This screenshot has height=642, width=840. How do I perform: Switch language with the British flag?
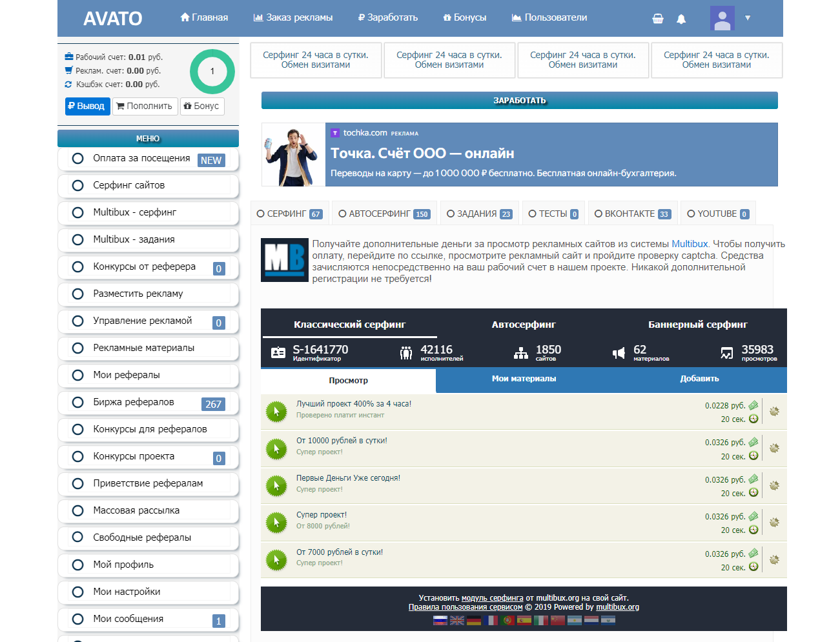(x=457, y=620)
